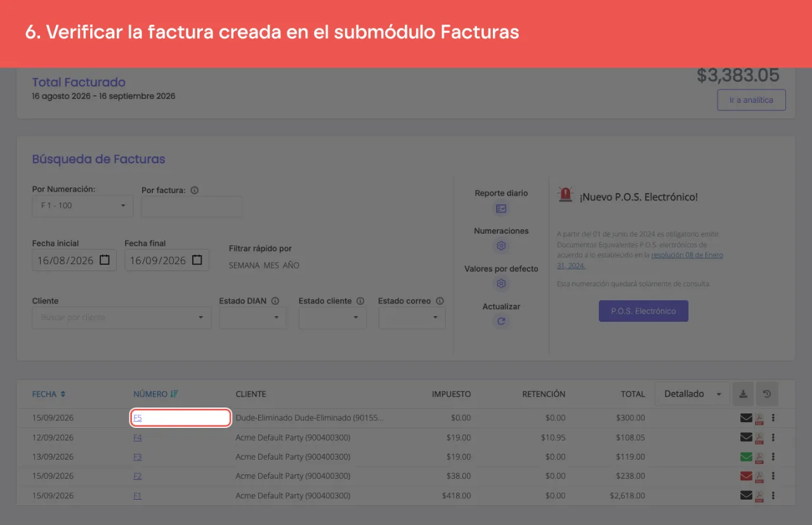Sort by the NÚMERO column header
Screen dimensions: 812x525
(x=155, y=394)
